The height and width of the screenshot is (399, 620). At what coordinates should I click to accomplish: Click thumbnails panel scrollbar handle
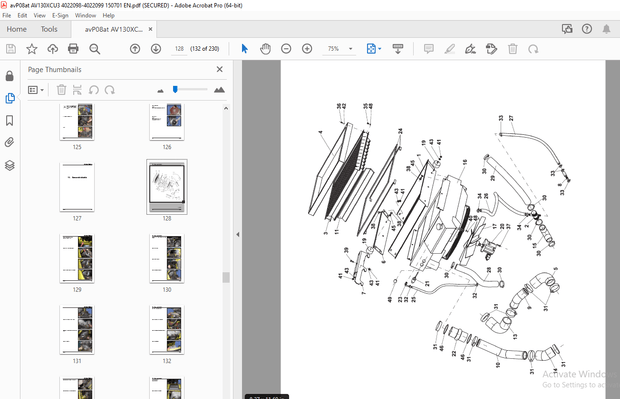226,277
